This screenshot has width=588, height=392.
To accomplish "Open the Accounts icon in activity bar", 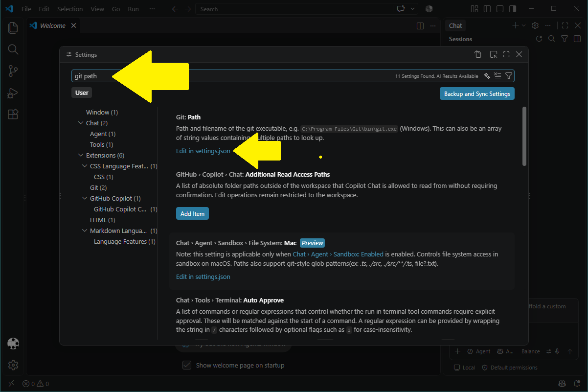I will (x=13, y=344).
